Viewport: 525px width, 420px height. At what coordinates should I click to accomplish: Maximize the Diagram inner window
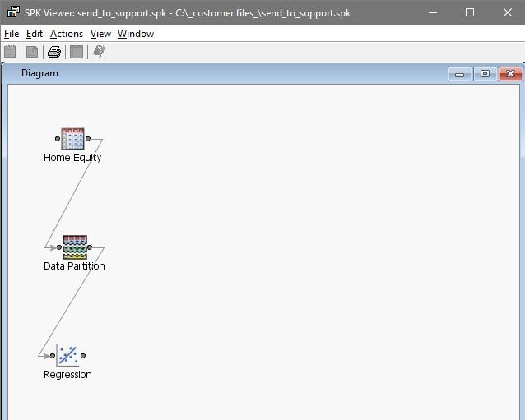coord(485,74)
